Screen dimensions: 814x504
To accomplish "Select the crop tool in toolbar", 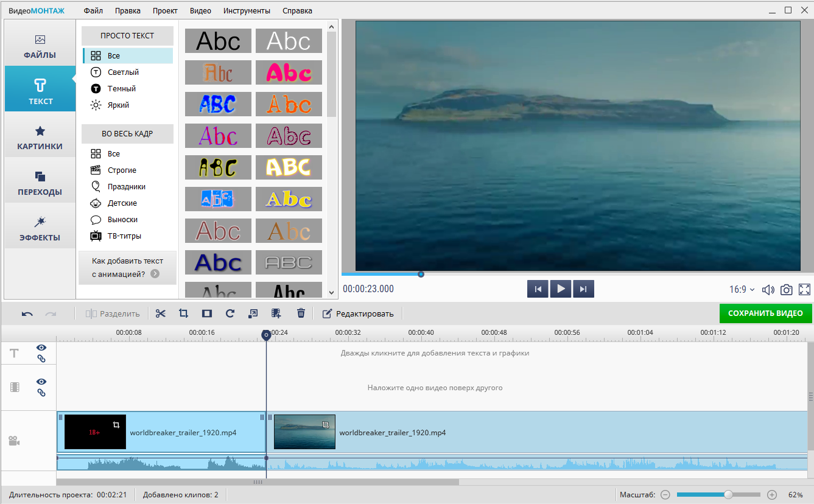I will (183, 313).
